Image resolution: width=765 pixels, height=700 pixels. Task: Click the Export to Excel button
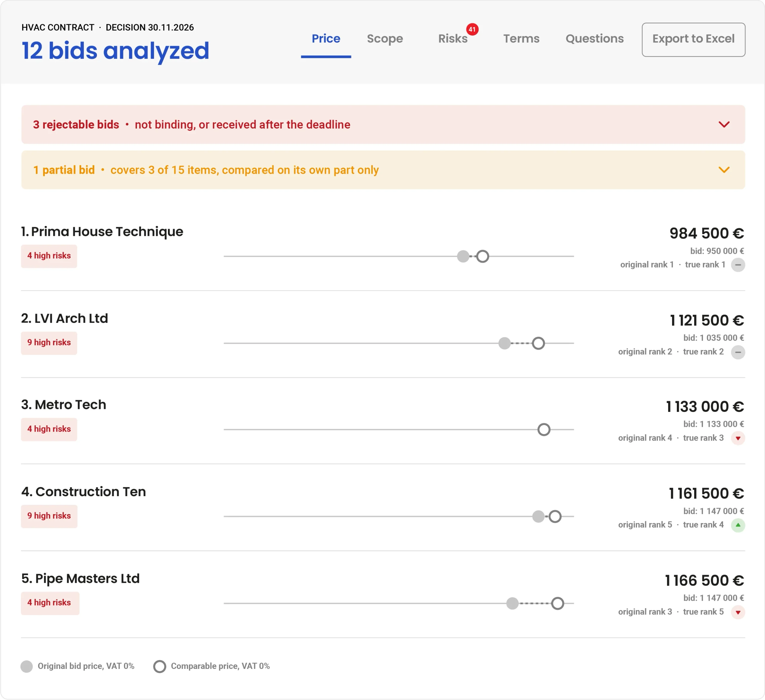click(x=693, y=39)
